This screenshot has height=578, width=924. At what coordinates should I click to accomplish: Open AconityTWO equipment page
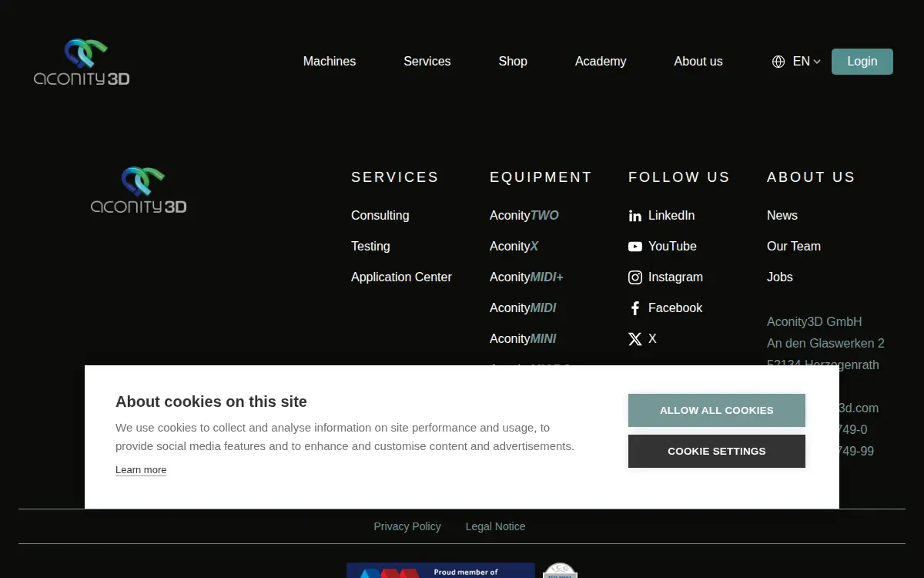(524, 216)
